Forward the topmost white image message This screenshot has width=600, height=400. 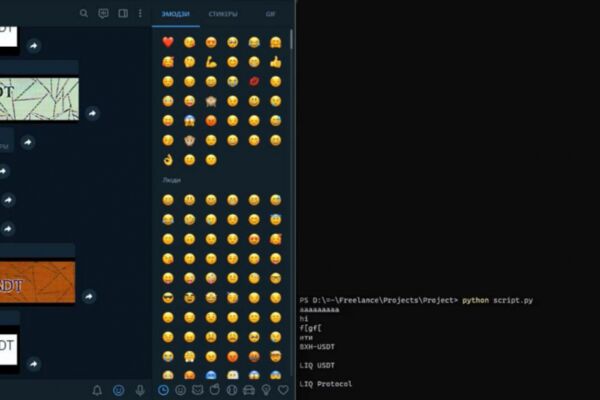pos(34,46)
